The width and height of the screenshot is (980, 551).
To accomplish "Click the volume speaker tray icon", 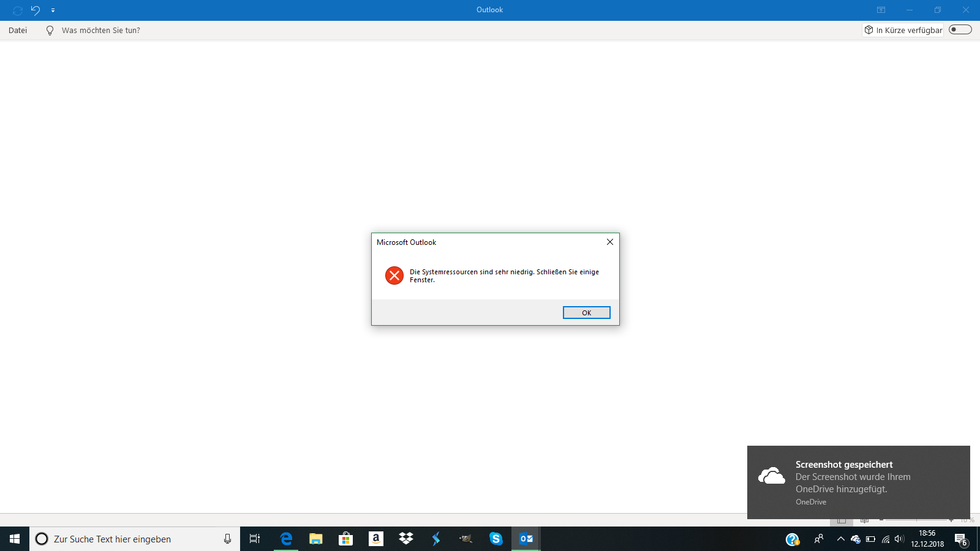I will [x=899, y=539].
